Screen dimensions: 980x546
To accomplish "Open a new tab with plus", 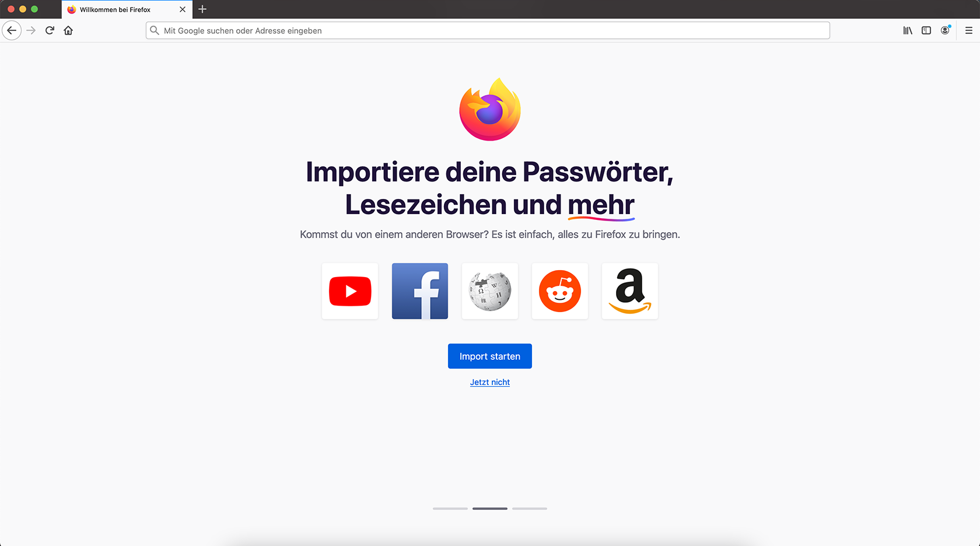I will point(202,9).
